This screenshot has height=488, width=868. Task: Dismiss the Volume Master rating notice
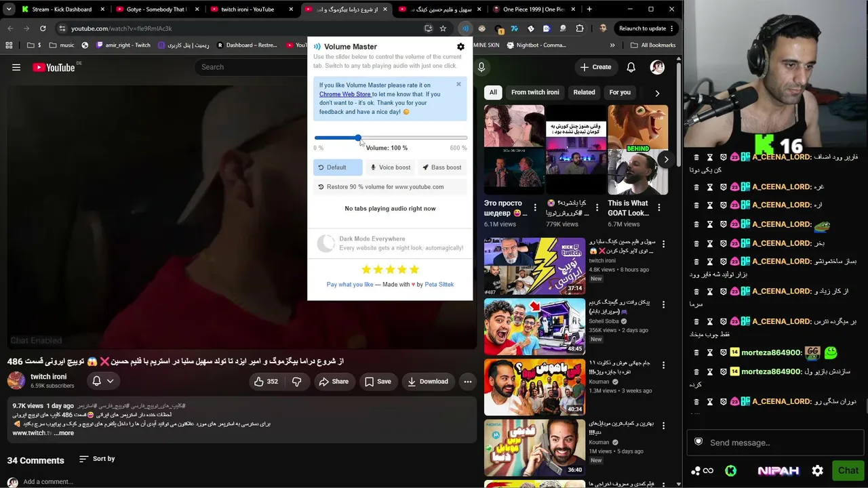[458, 84]
